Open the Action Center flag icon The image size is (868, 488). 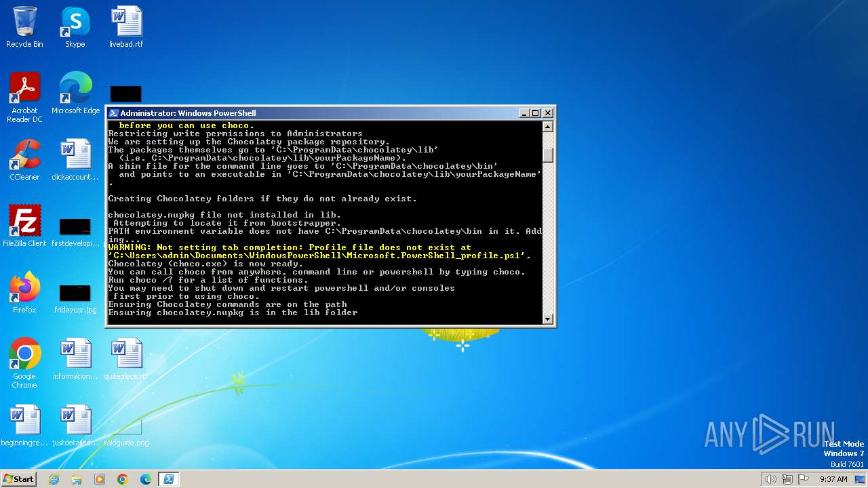coord(804,479)
